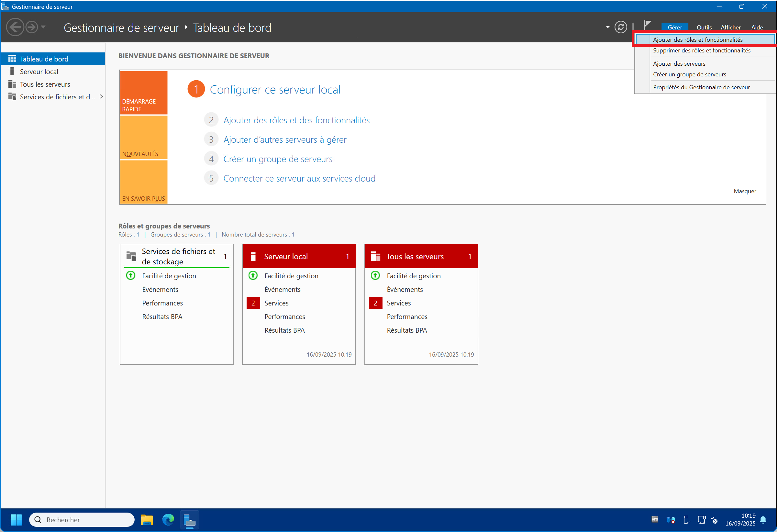Open the Outils menu
The width and height of the screenshot is (777, 532).
click(704, 28)
